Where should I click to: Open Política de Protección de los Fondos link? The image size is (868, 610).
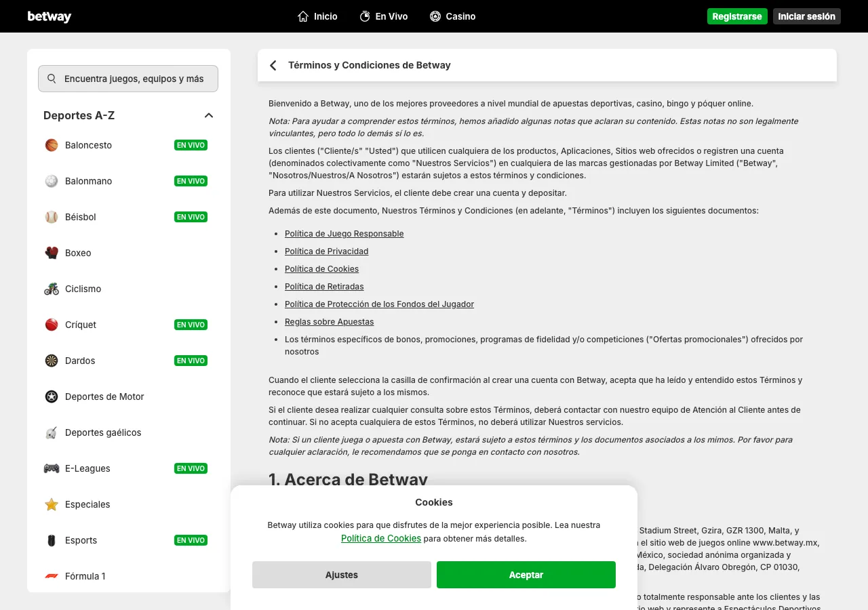pos(379,304)
